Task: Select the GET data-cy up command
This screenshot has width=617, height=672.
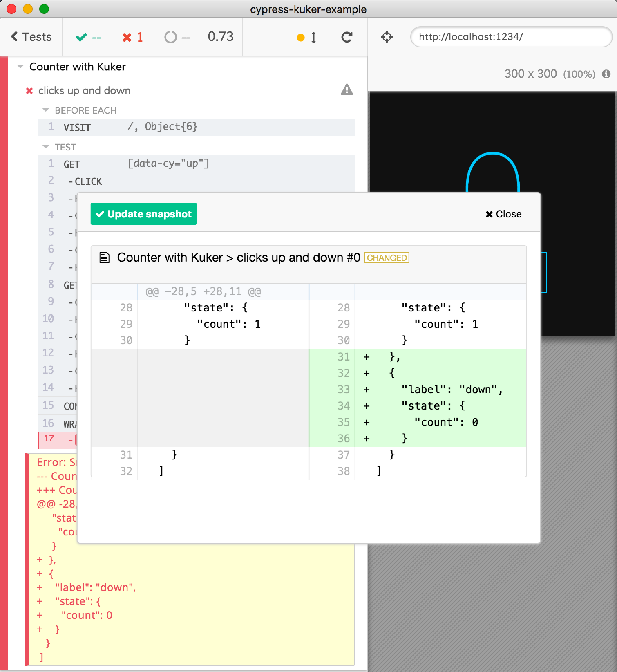Action: [196, 164]
